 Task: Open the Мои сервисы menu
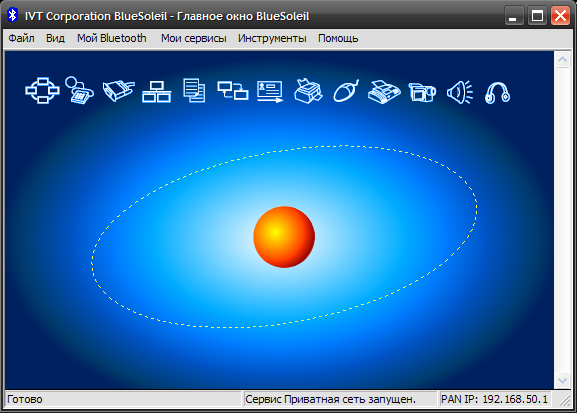click(x=194, y=38)
